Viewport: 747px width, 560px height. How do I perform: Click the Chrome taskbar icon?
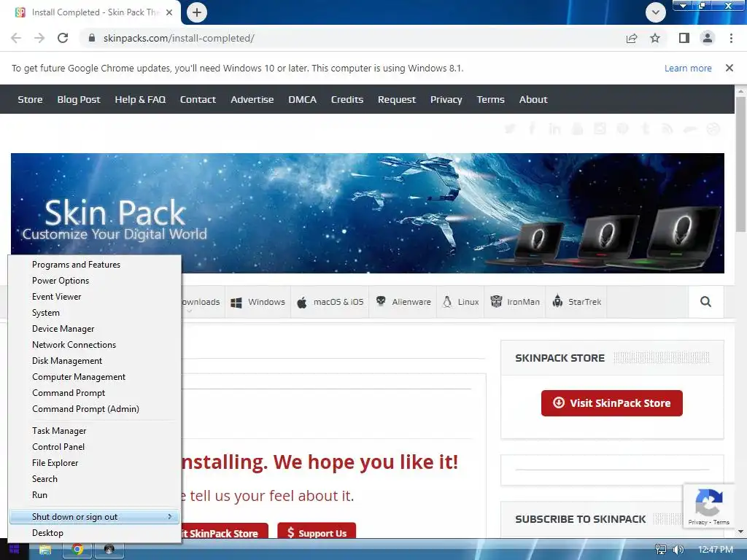click(x=77, y=550)
